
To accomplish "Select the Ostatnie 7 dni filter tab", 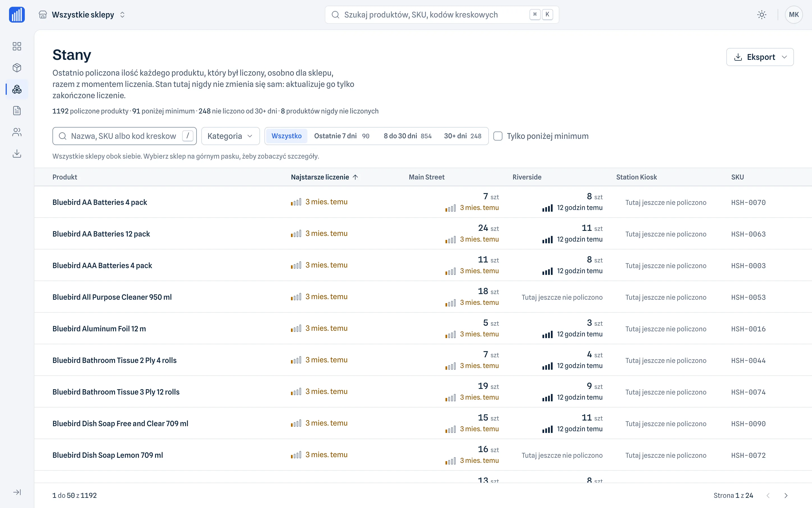I will point(342,136).
